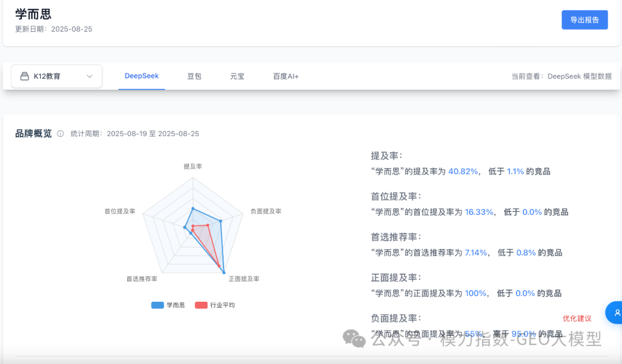622x364 pixels.
Task: Open the K12教育 category dropdown
Action: pyautogui.click(x=56, y=76)
